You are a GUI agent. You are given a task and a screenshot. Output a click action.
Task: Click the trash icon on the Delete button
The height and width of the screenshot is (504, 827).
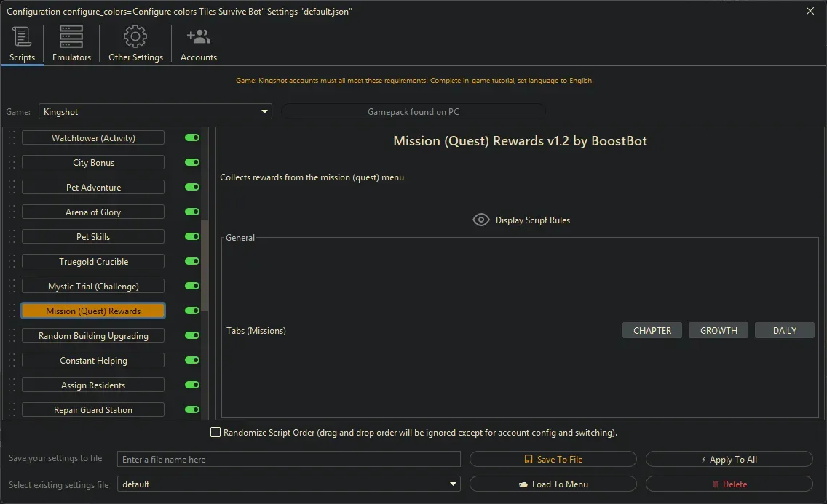717,484
